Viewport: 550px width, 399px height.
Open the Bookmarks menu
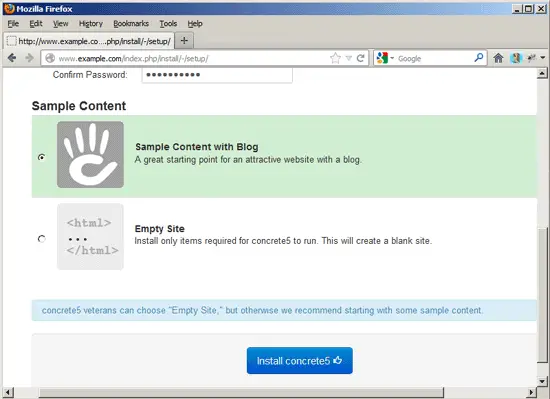[x=131, y=23]
